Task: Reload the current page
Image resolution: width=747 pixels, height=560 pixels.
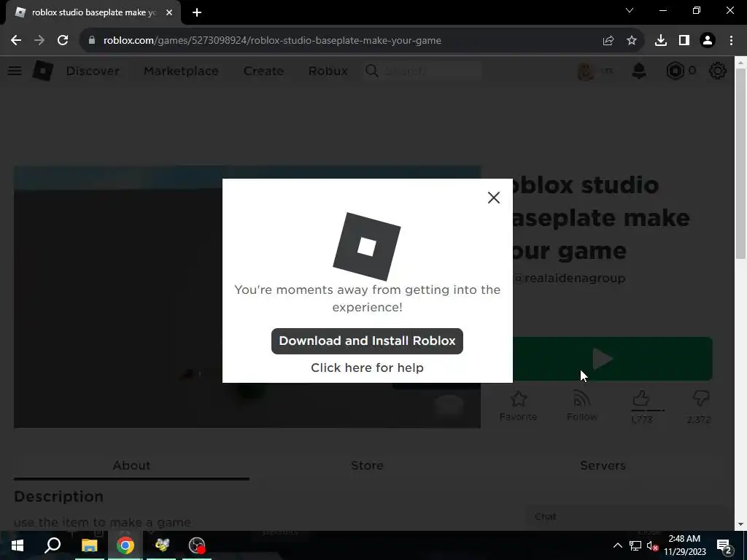Action: (63, 41)
